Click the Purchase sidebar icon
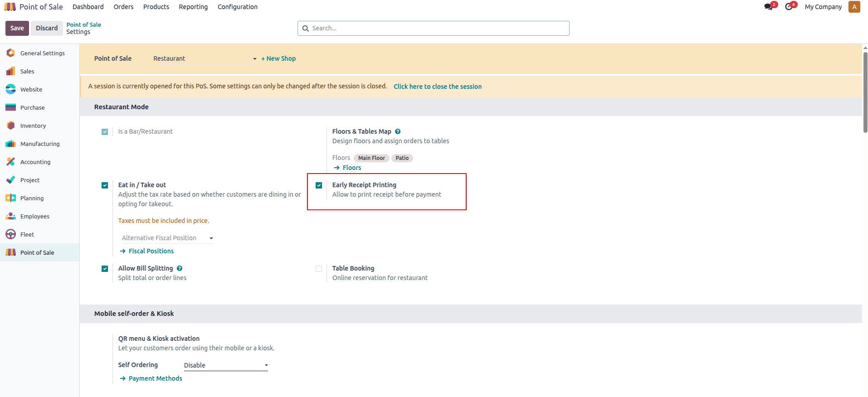This screenshot has width=868, height=397. click(x=11, y=107)
